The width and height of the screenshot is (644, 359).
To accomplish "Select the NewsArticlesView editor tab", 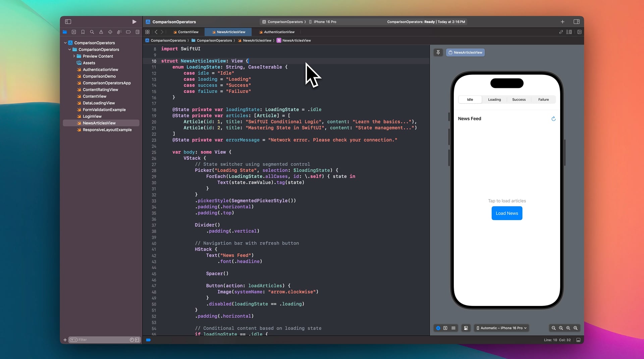I will [x=229, y=32].
